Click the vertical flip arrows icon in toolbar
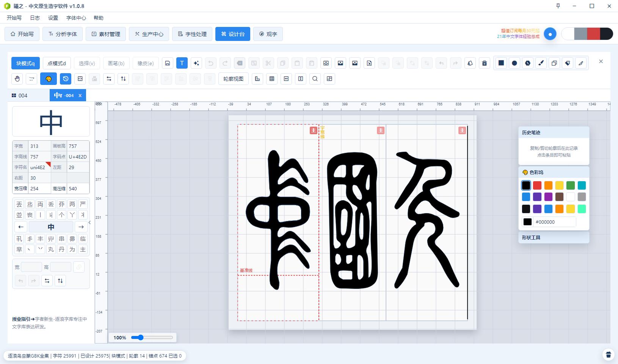Viewport: 618px width, 364px height. pyautogui.click(x=124, y=79)
